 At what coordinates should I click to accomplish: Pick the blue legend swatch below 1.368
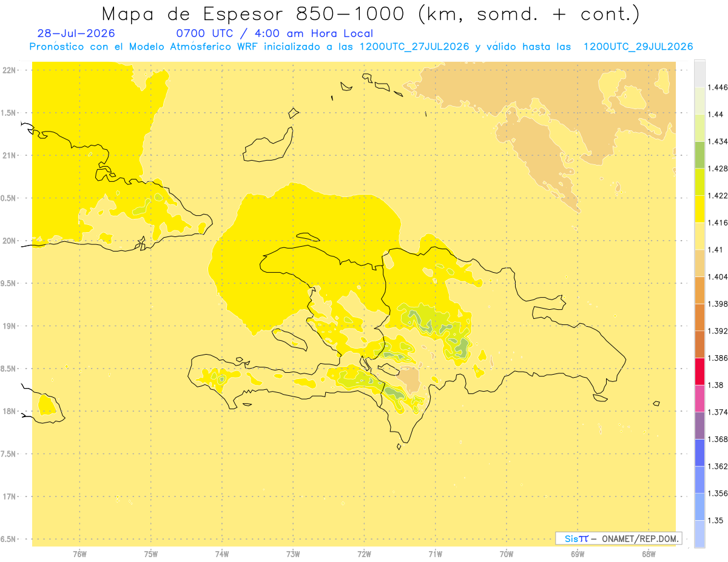699,453
